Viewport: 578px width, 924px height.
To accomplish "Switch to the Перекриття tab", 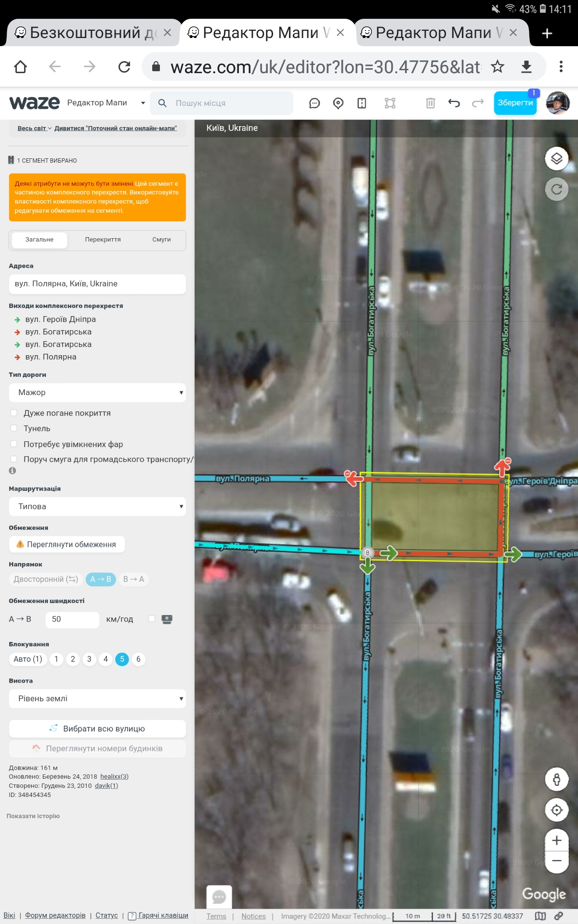I will click(103, 240).
